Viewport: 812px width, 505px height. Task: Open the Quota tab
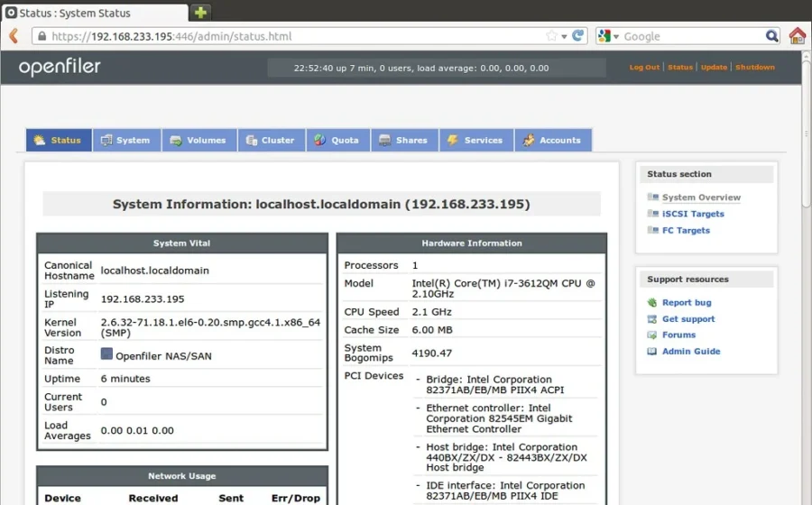coord(338,140)
